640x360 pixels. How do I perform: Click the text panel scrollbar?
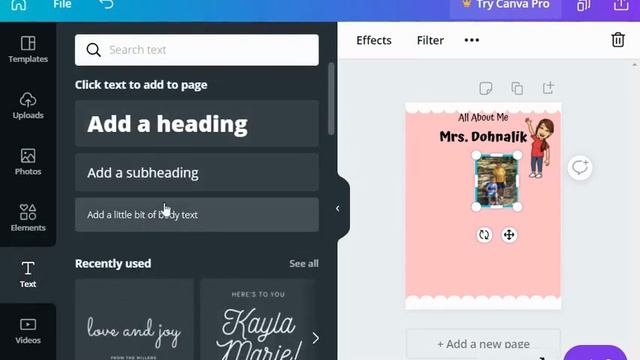331,98
